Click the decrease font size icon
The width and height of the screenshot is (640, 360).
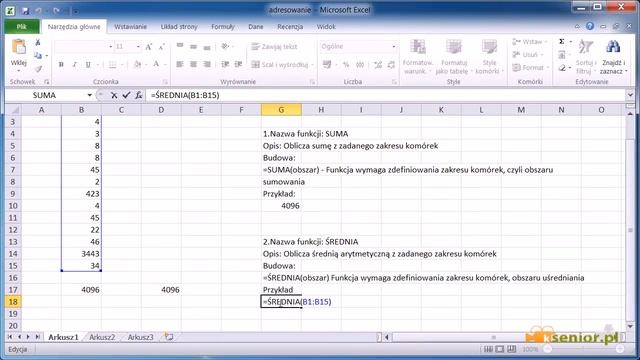click(162, 47)
